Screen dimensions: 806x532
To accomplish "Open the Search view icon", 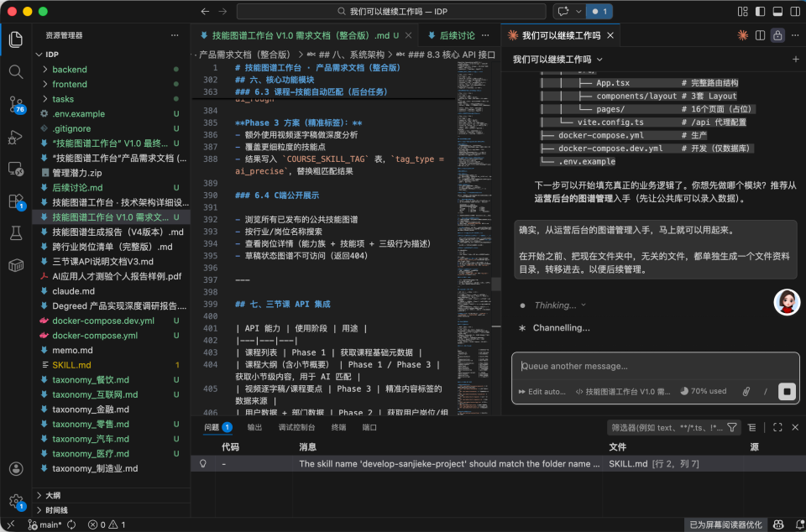I will click(x=16, y=72).
